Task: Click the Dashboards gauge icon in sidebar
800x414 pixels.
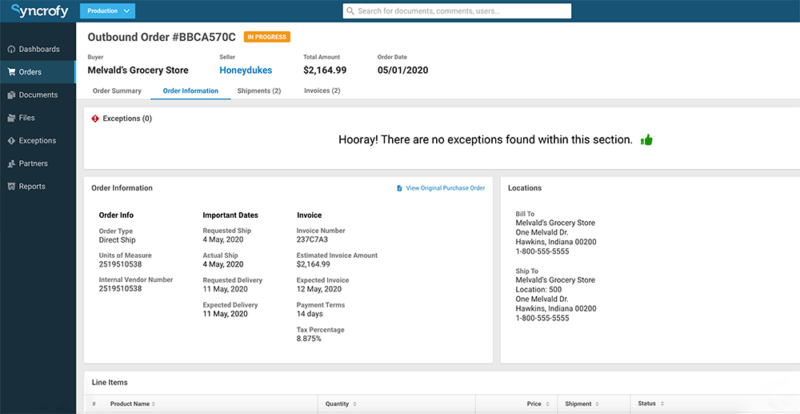Action: pyautogui.click(x=11, y=50)
